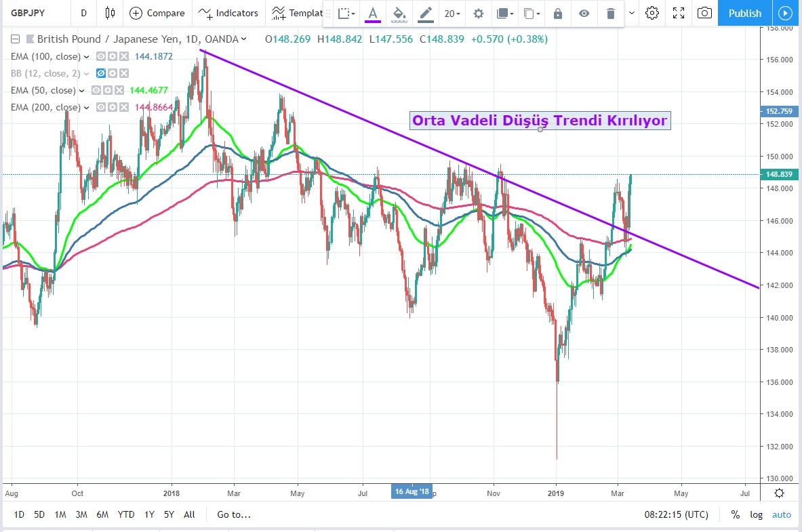This screenshot has height=532, width=802.
Task: Grab the floating toolbar drag handle
Action: pos(329,14)
